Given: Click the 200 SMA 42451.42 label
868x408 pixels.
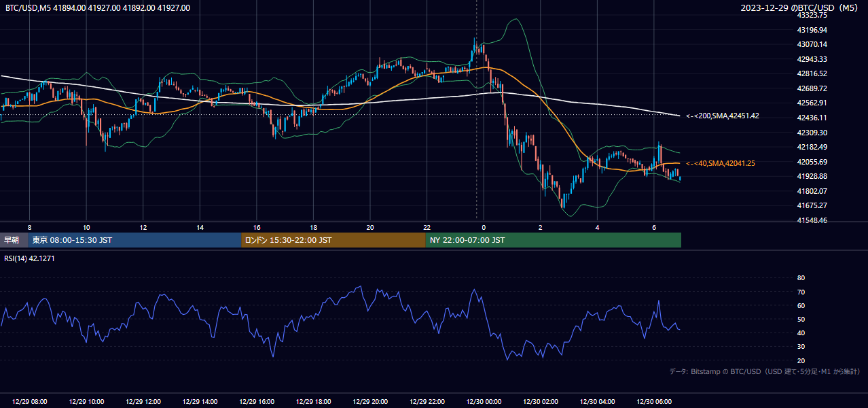Looking at the screenshot, I should pos(722,116).
